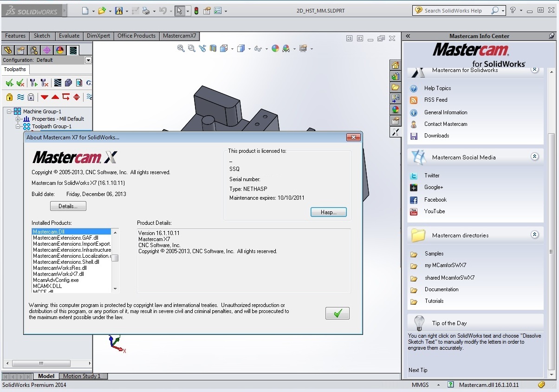Open the Design Library books icon

pyautogui.click(x=395, y=76)
